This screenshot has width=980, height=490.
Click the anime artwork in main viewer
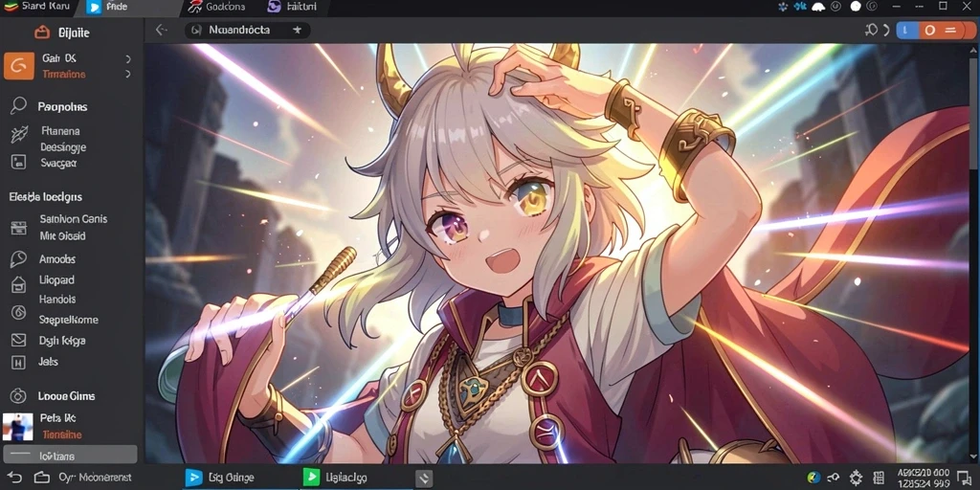[x=558, y=253]
